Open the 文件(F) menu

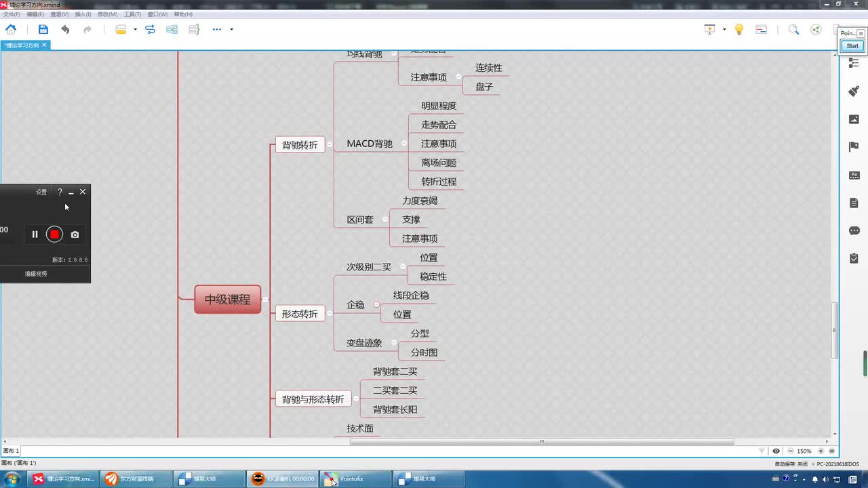click(x=12, y=14)
